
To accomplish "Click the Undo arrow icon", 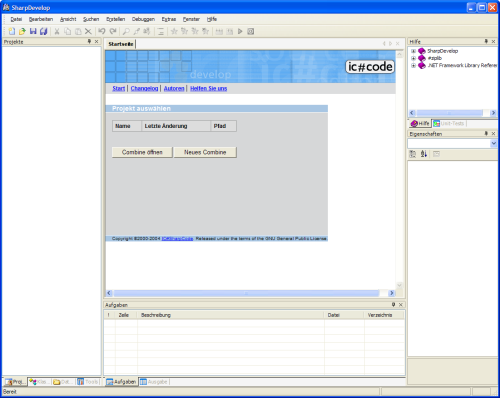I will pyautogui.click(x=102, y=31).
